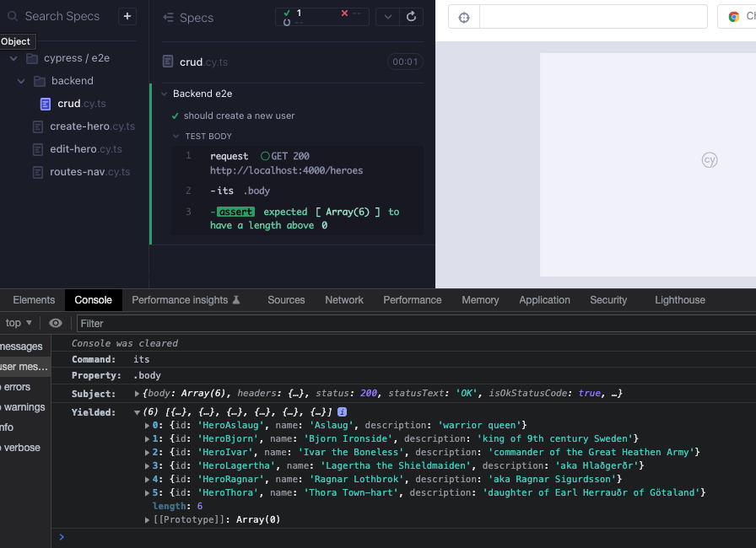Click the blue info badge on Yielded array
The height and width of the screenshot is (548, 756).
coord(342,411)
